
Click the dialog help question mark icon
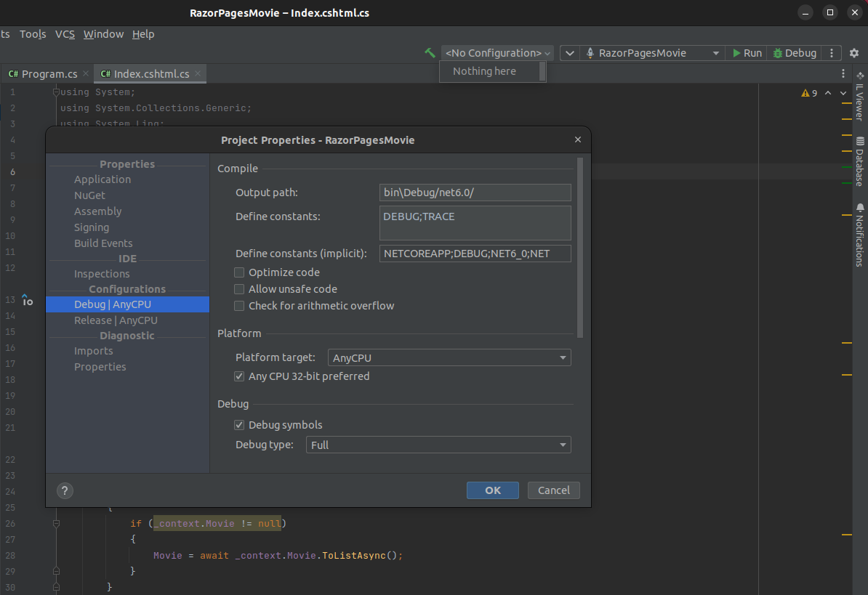point(65,490)
